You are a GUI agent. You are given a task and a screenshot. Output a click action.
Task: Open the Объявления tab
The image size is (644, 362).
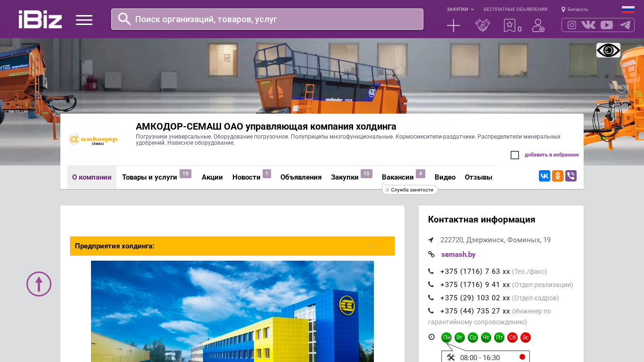[301, 177]
